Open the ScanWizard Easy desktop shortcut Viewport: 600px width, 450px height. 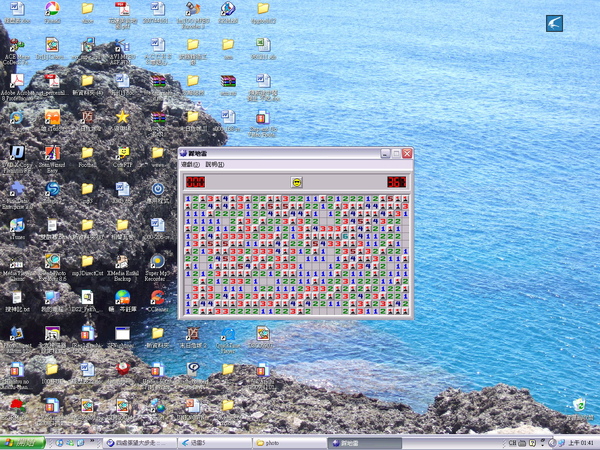click(52, 159)
